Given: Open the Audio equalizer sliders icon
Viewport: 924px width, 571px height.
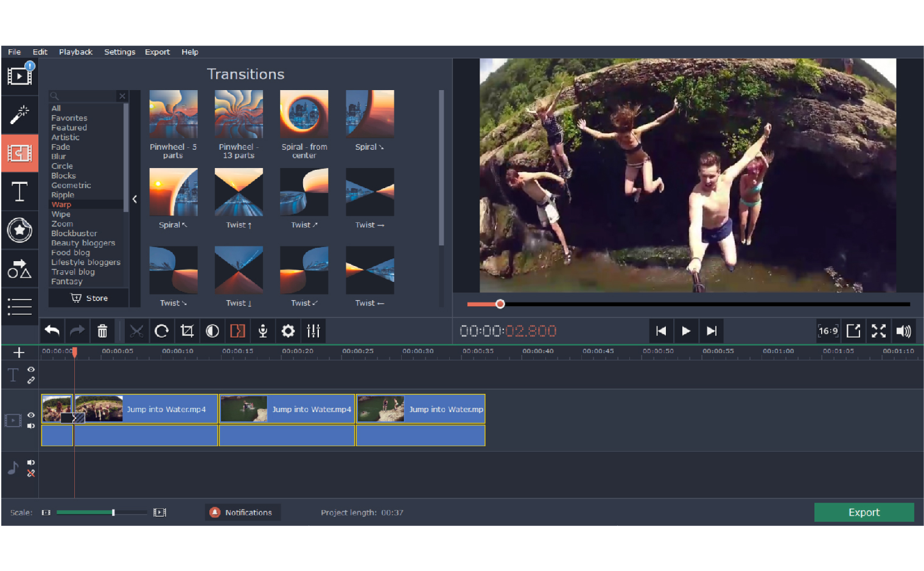Looking at the screenshot, I should click(313, 331).
